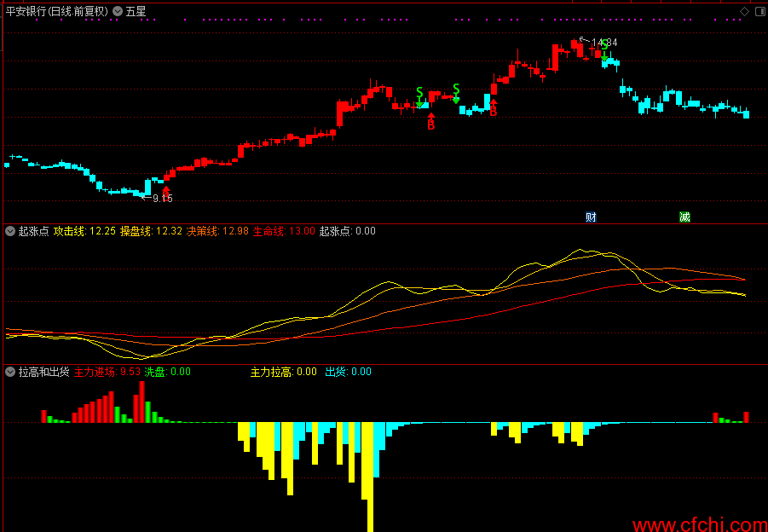The height and width of the screenshot is (532, 768).
Task: Select the 主力拉高: 0.00 legend value
Action: (284, 373)
